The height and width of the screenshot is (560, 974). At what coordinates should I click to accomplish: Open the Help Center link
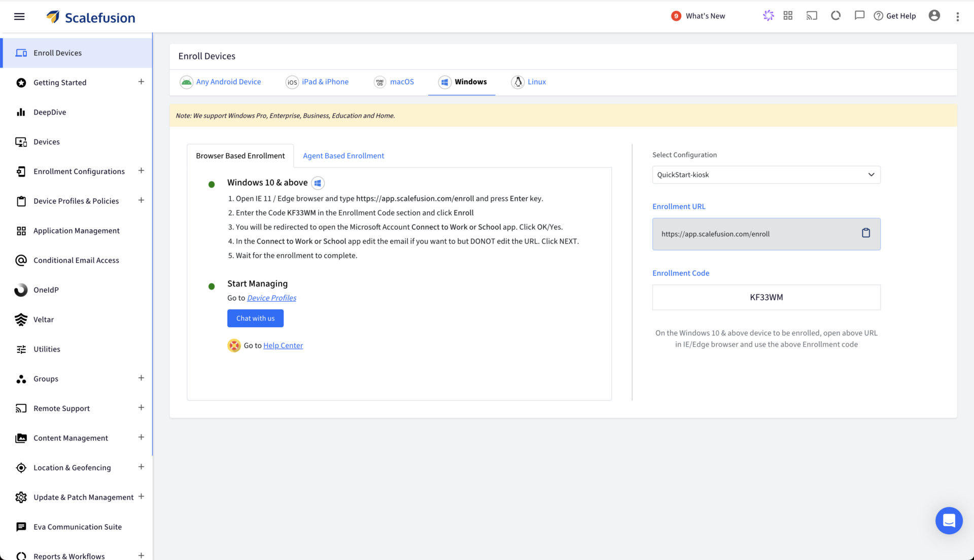[283, 345]
